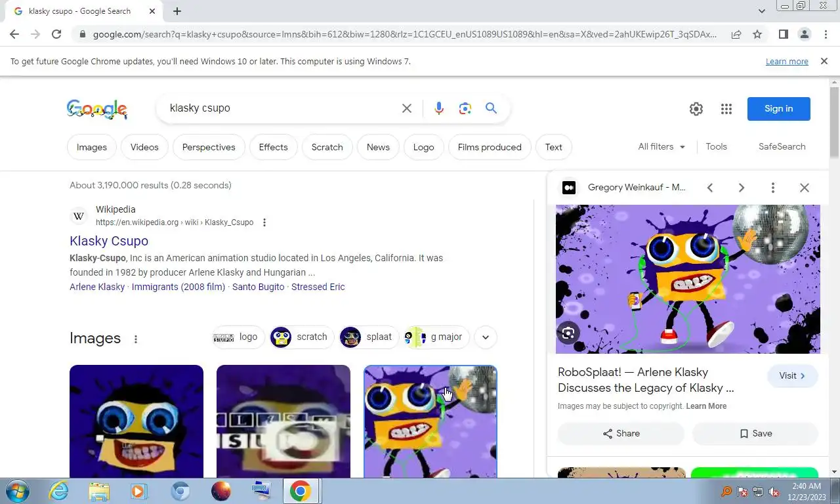The image size is (840, 504).
Task: Open preview panel more options
Action: (x=772, y=188)
